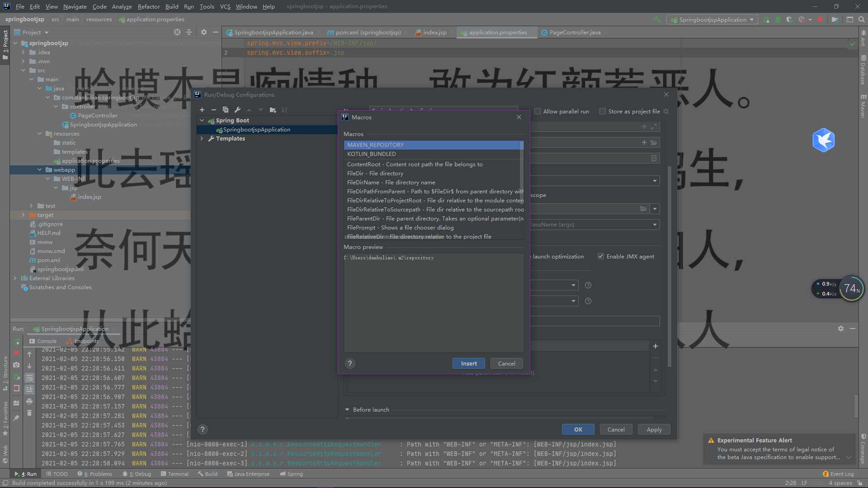
Task: Expand the target folder in project tree
Action: click(x=23, y=215)
